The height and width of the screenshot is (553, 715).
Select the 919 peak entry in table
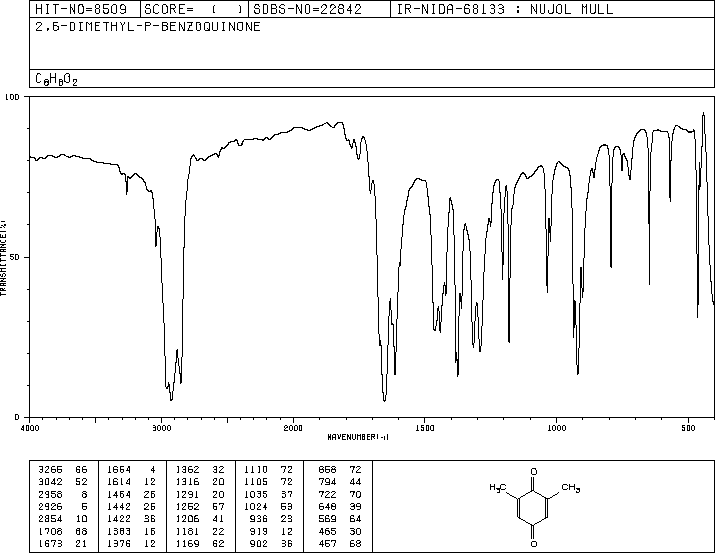click(272, 532)
